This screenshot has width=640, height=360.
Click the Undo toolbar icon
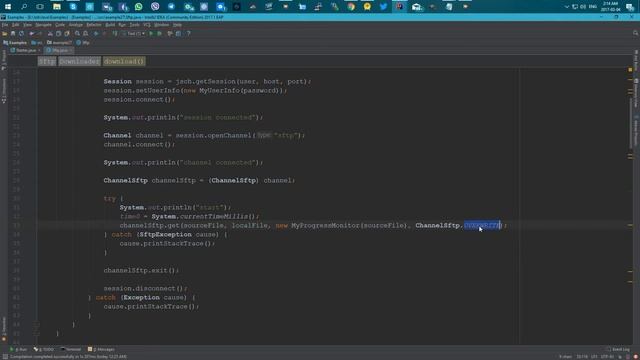(x=31, y=33)
